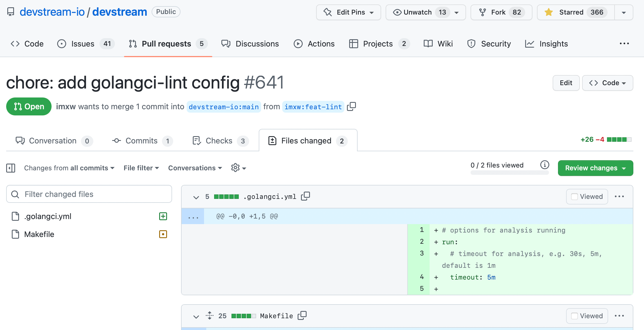Viewport: 644px width, 330px height.
Task: Mark Makefile as Viewed
Action: (x=574, y=316)
